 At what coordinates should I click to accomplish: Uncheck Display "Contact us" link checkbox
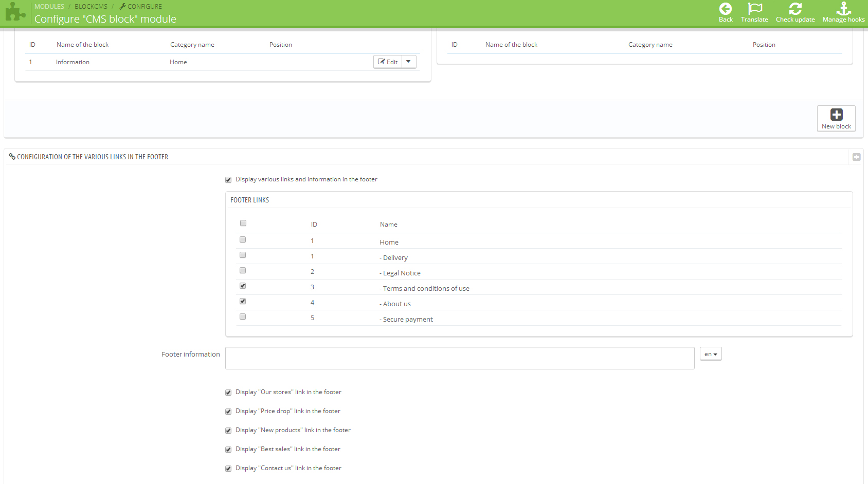tap(228, 469)
